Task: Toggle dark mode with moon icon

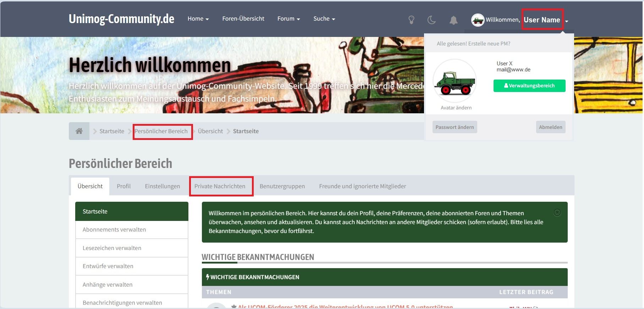Action: coord(431,20)
